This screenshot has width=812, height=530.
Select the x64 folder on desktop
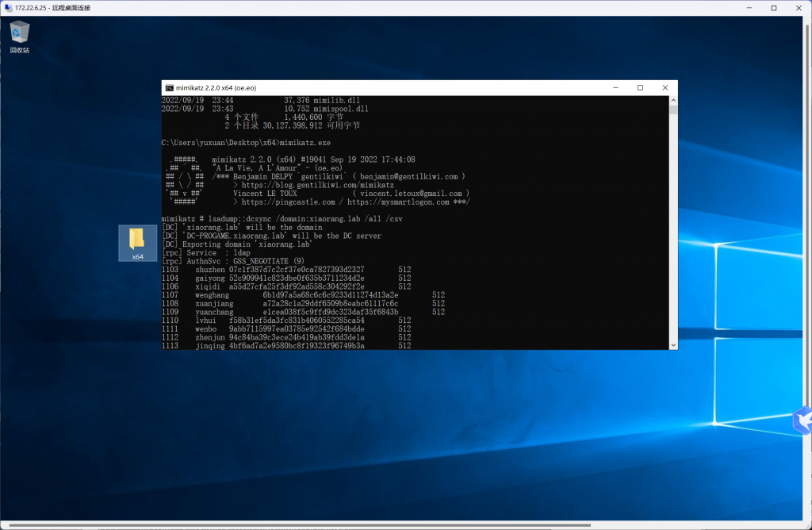[137, 243]
